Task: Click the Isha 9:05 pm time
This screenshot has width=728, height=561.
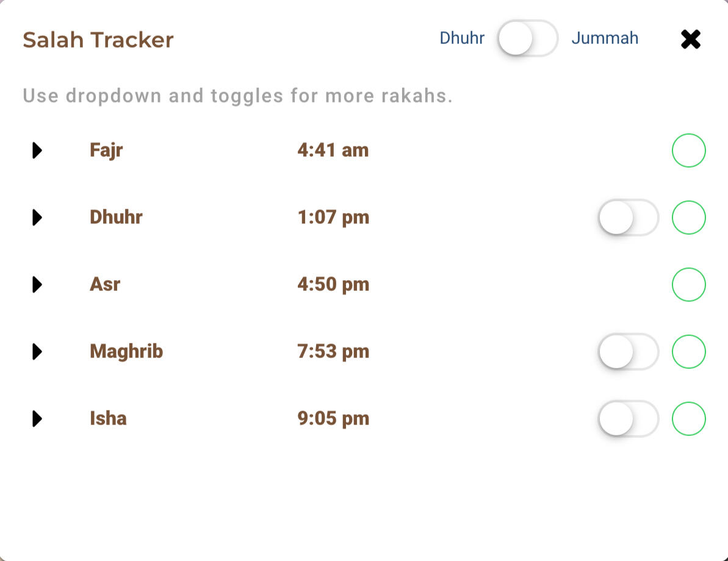Action: [333, 419]
